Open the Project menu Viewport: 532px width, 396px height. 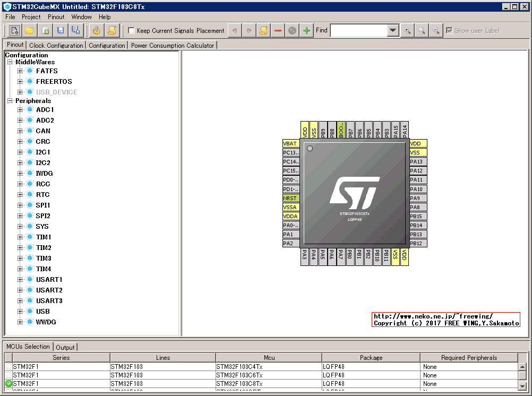[x=31, y=17]
